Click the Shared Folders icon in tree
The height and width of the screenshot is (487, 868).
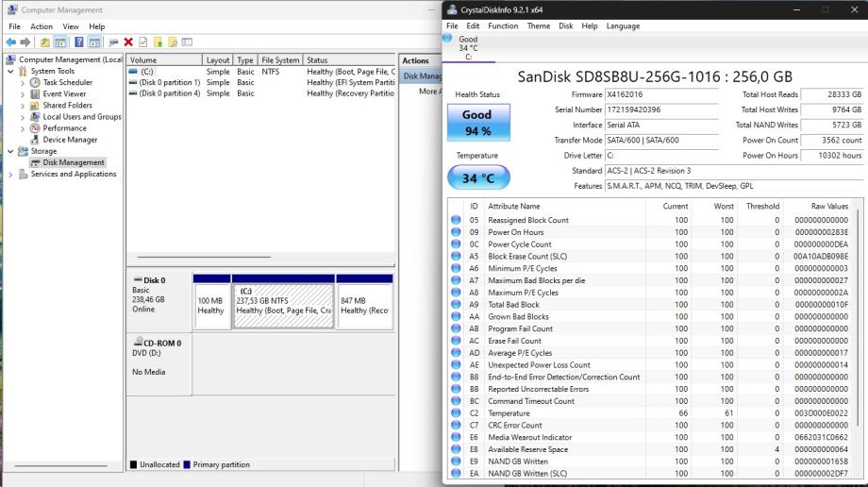click(35, 106)
